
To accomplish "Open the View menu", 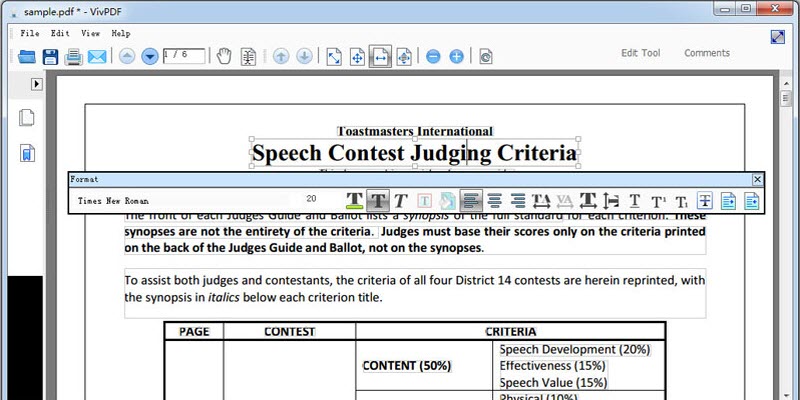I will tap(90, 33).
